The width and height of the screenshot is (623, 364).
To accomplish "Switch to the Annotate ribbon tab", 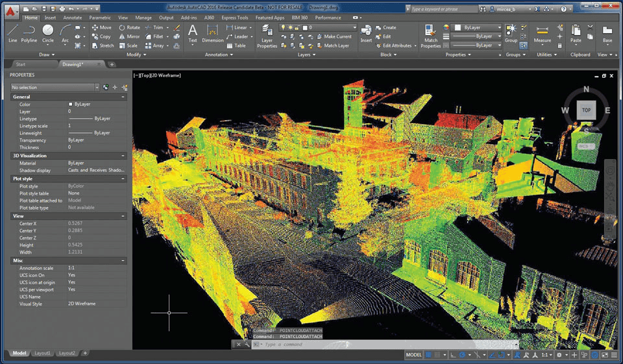I will (x=72, y=18).
